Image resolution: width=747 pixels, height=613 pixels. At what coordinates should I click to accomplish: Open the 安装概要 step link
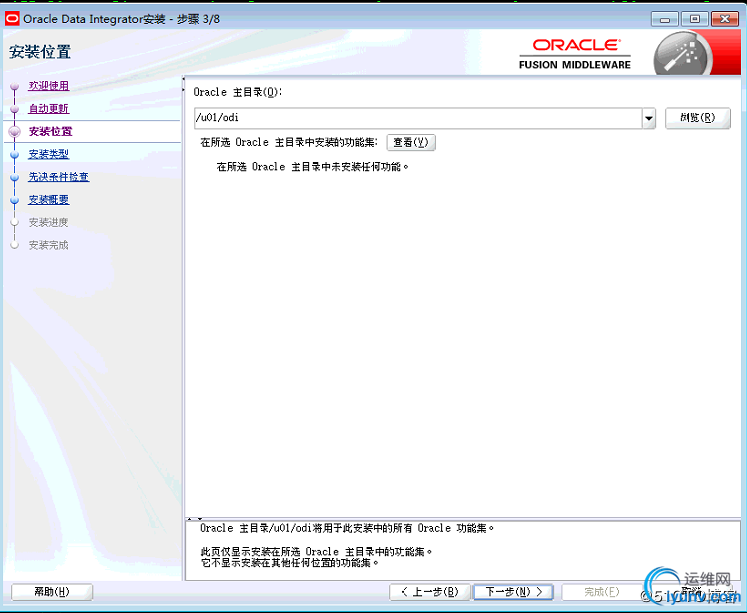coord(49,200)
